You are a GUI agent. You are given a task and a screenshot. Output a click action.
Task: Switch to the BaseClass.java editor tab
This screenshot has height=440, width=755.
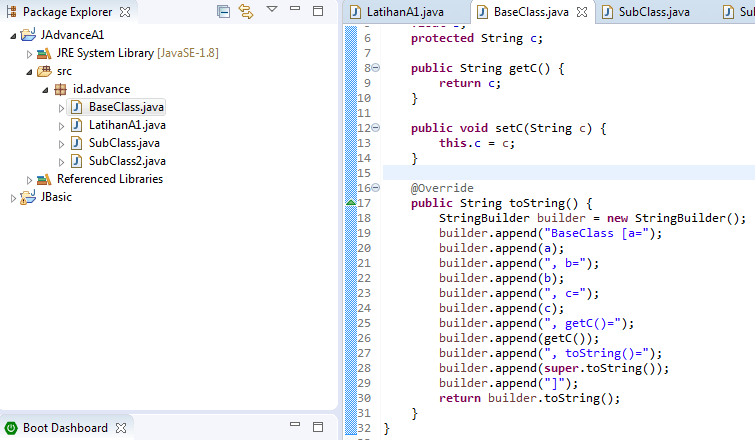531,12
